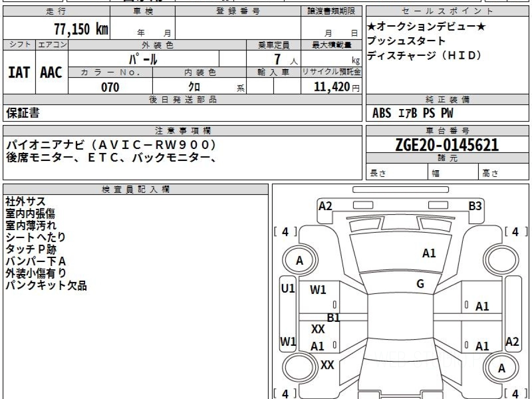The width and height of the screenshot is (532, 399).
Task: Click the B3 mark on the car diagram
Action: pos(475,206)
